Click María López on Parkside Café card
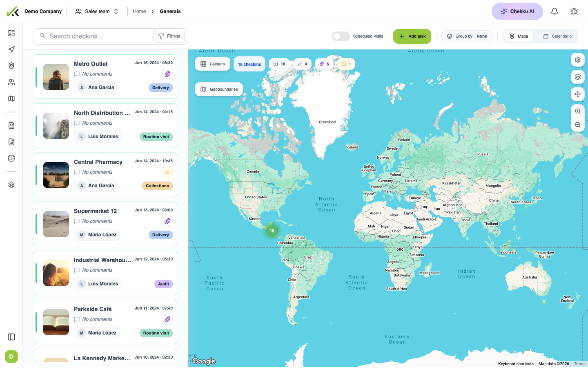 pyautogui.click(x=97, y=333)
